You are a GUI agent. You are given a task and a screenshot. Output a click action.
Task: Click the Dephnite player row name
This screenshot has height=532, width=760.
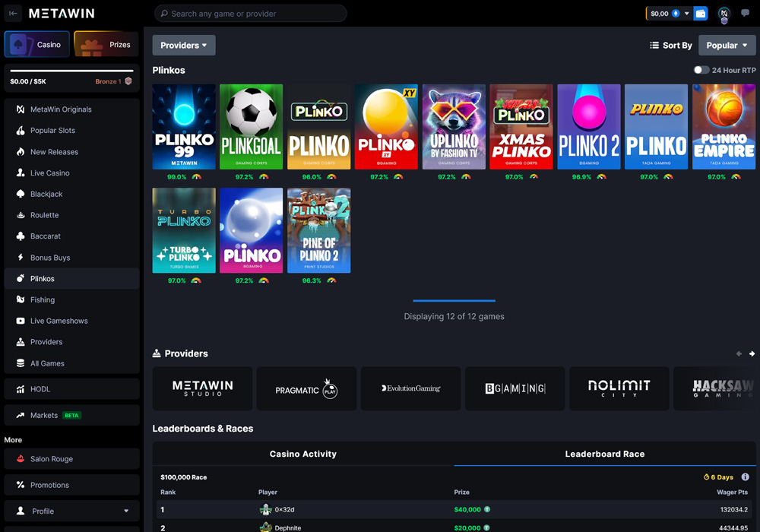pyautogui.click(x=288, y=528)
